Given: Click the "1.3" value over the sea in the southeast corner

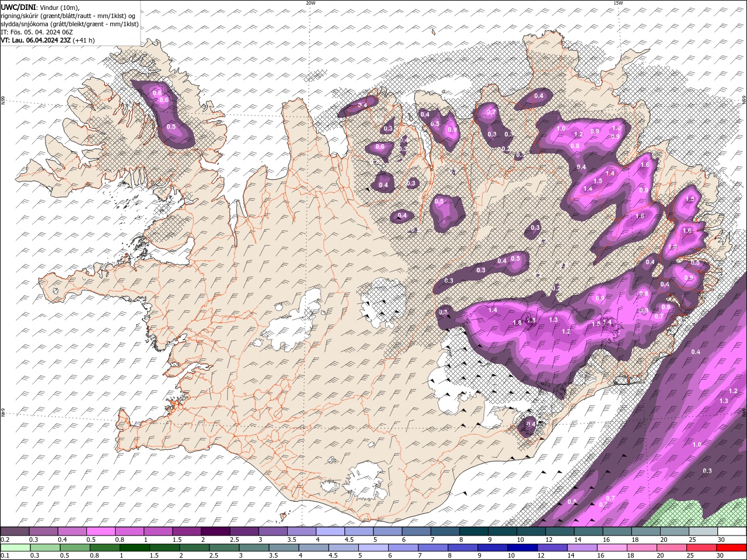Looking at the screenshot, I should pyautogui.click(x=724, y=401).
